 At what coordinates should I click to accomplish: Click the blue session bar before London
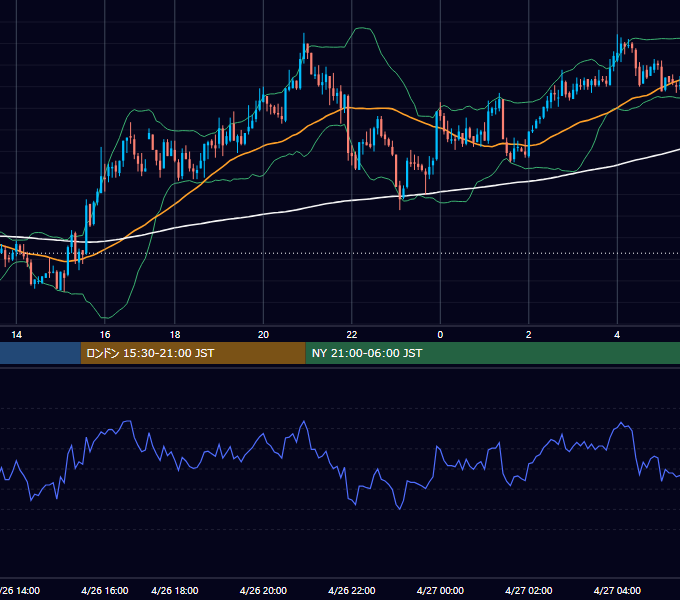pos(40,353)
